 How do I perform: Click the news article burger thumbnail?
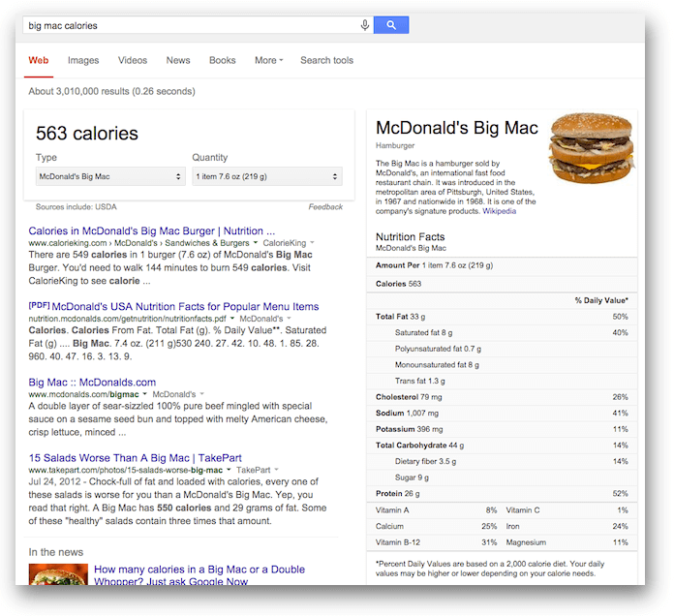58,574
